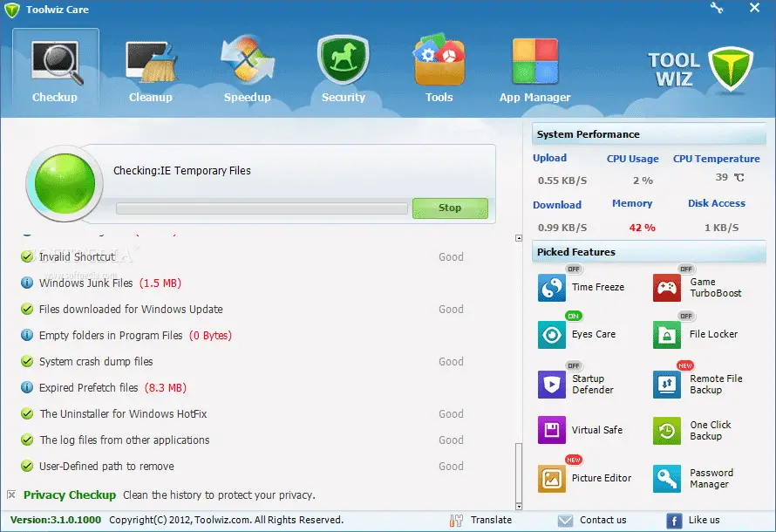The height and width of the screenshot is (532, 776).
Task: Toggle Game TurboBoost OFF switch
Action: tap(686, 269)
